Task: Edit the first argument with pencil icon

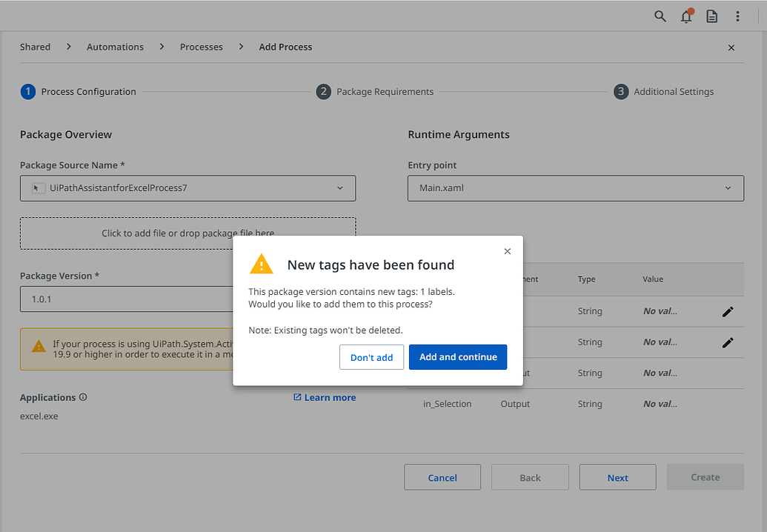Action: [x=728, y=311]
